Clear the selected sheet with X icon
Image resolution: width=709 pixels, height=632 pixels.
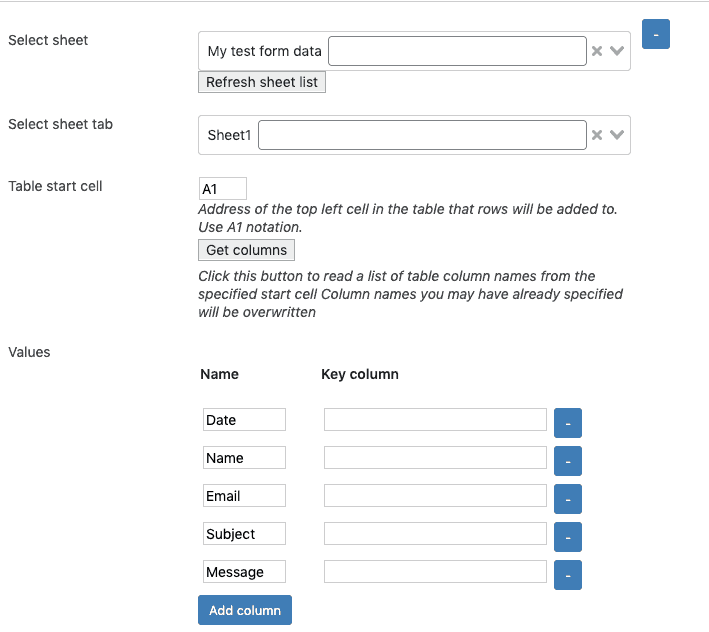tap(597, 51)
